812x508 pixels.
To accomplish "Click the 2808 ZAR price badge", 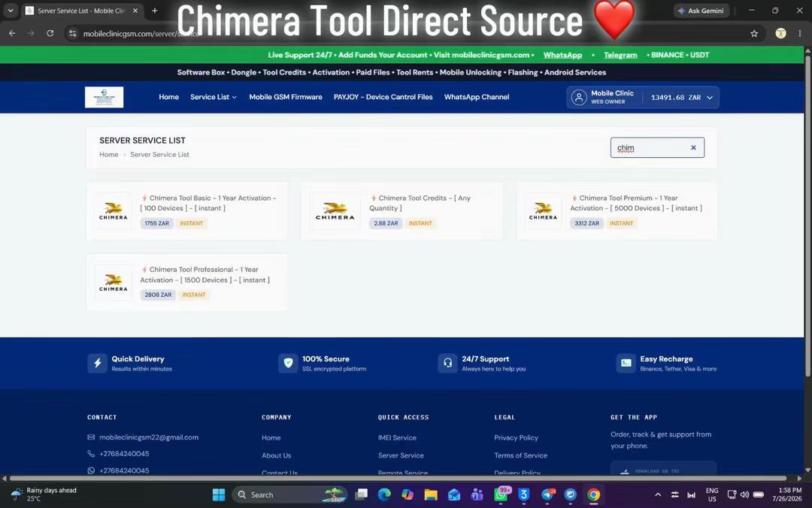I will [x=158, y=295].
